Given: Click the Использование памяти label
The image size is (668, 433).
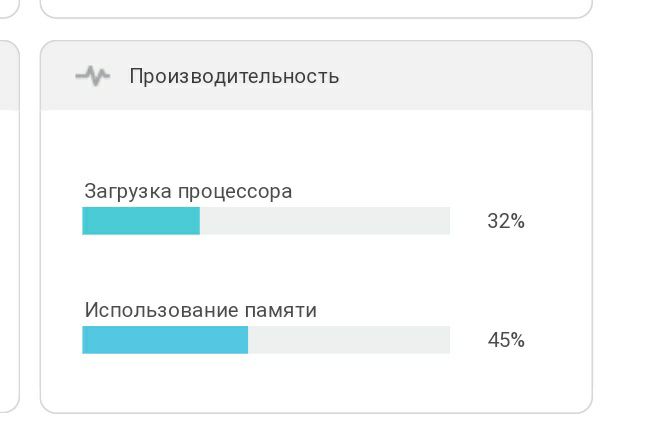Looking at the screenshot, I should point(200,310).
